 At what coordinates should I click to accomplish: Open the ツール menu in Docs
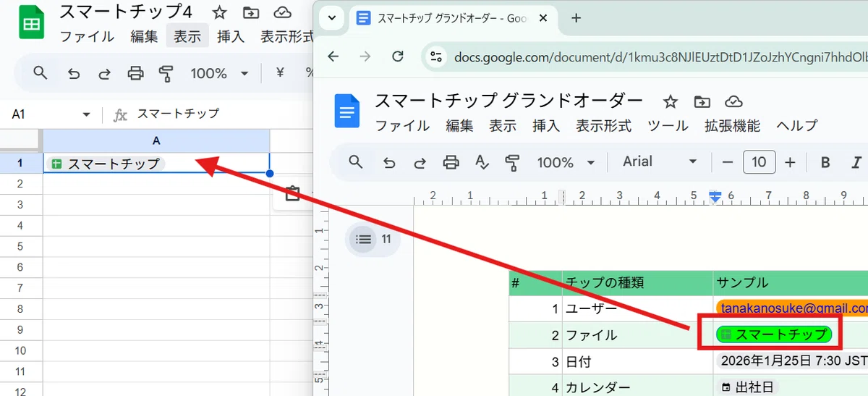[668, 126]
